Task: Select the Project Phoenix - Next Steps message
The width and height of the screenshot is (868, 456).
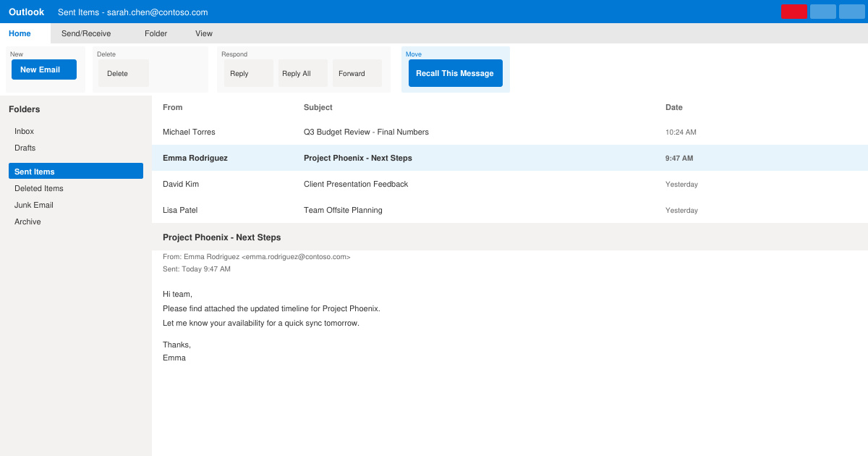Action: (x=510, y=158)
